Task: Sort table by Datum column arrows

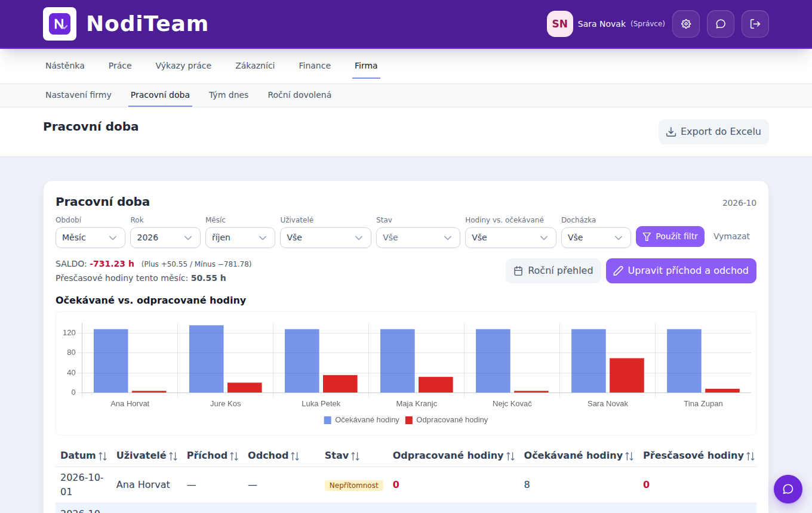Action: (x=103, y=456)
